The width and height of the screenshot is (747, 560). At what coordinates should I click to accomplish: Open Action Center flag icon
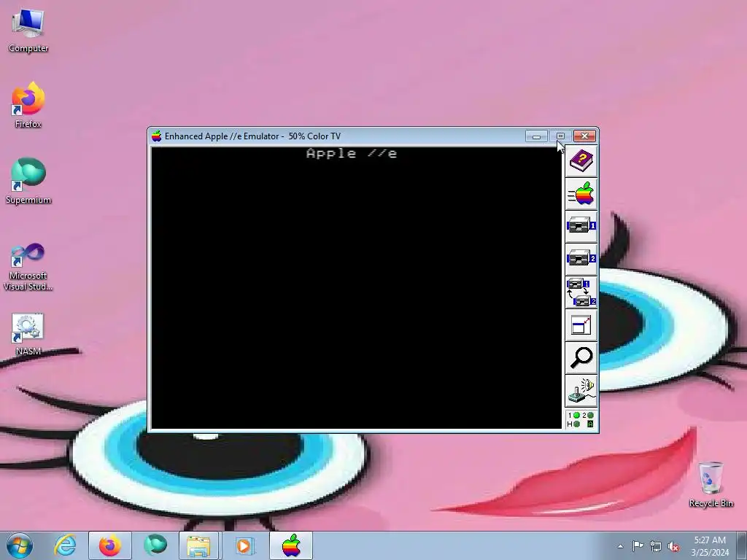(638, 546)
